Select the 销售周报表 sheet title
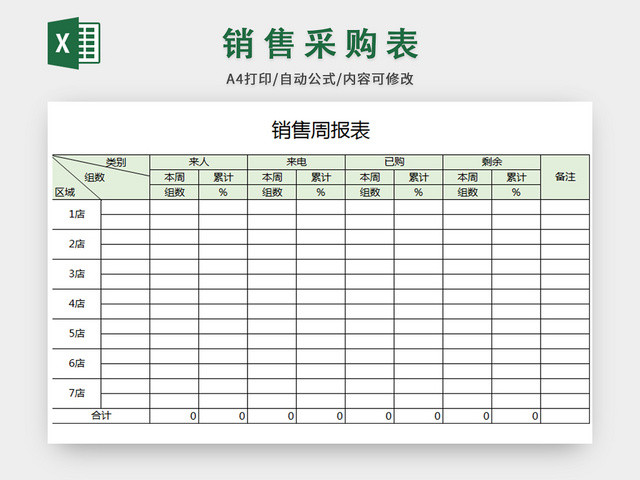The width and height of the screenshot is (640, 480). pos(320,130)
